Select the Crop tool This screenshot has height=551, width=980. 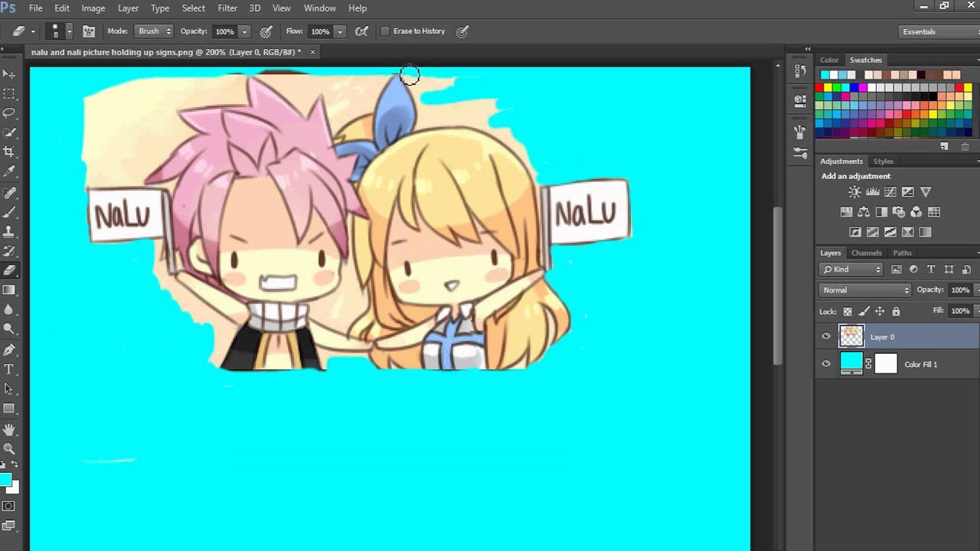point(9,152)
